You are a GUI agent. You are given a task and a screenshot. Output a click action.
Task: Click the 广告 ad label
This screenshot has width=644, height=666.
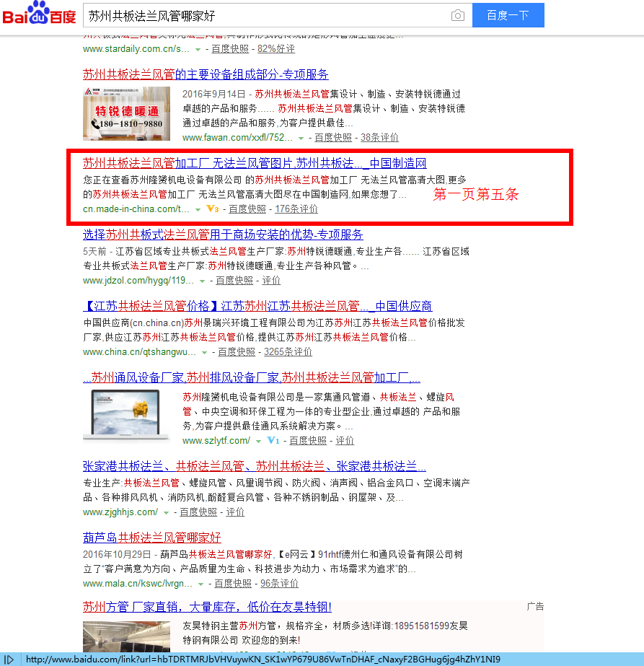(x=535, y=607)
